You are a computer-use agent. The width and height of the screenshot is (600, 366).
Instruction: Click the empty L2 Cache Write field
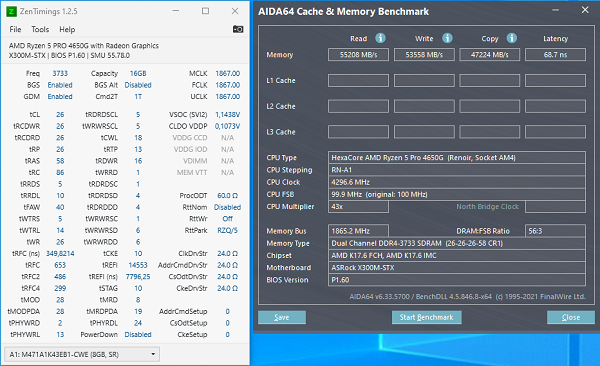tap(424, 106)
